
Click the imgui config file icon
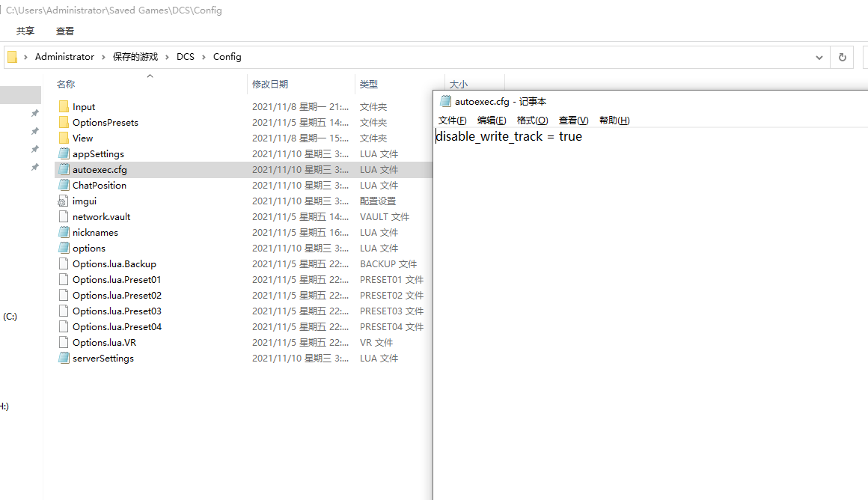click(64, 201)
